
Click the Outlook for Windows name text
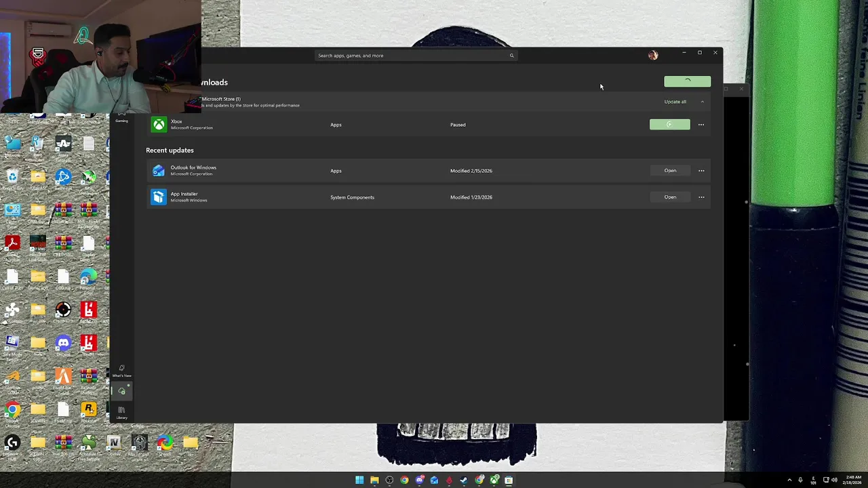pos(193,167)
